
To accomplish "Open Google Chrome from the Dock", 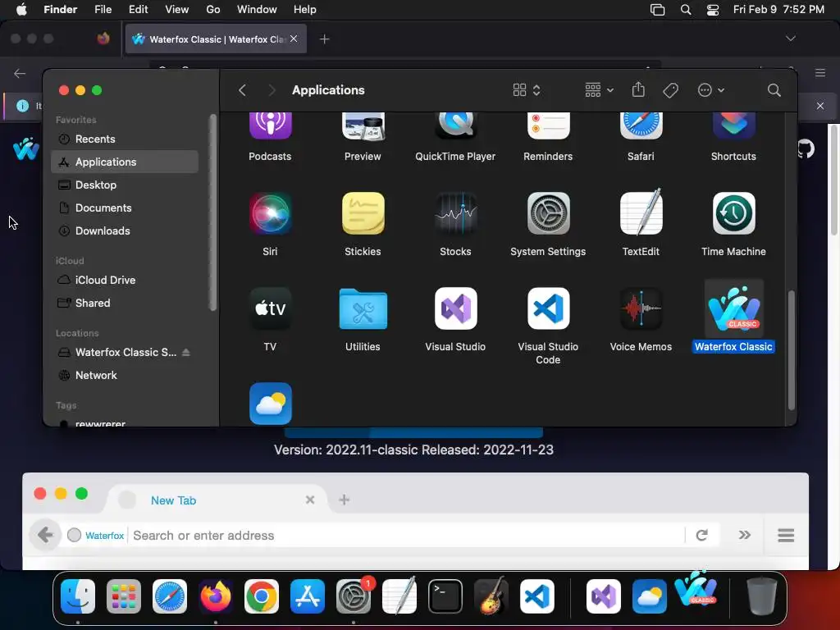I will [262, 596].
